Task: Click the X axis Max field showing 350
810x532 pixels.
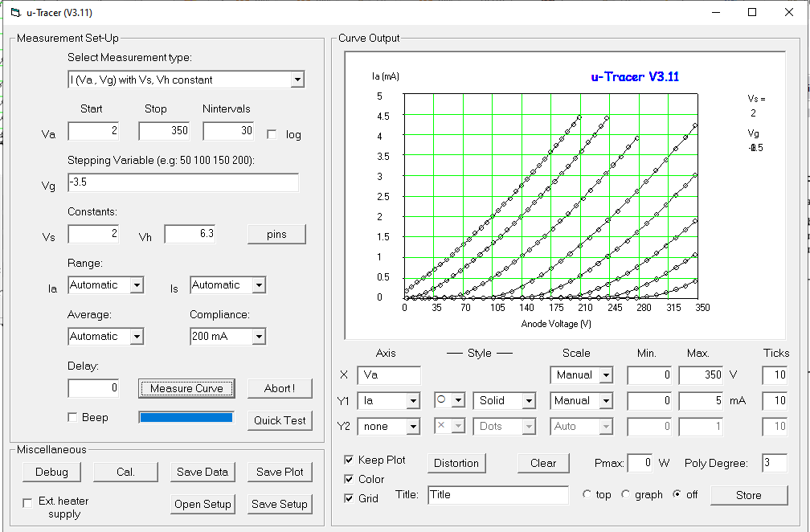Action: coord(701,375)
